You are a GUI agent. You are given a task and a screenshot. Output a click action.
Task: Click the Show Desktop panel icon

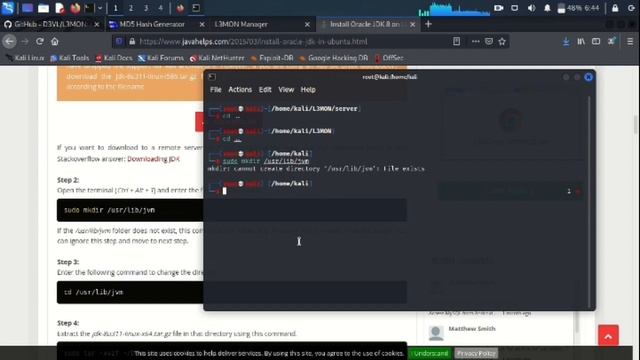pyautogui.click(x=27, y=8)
